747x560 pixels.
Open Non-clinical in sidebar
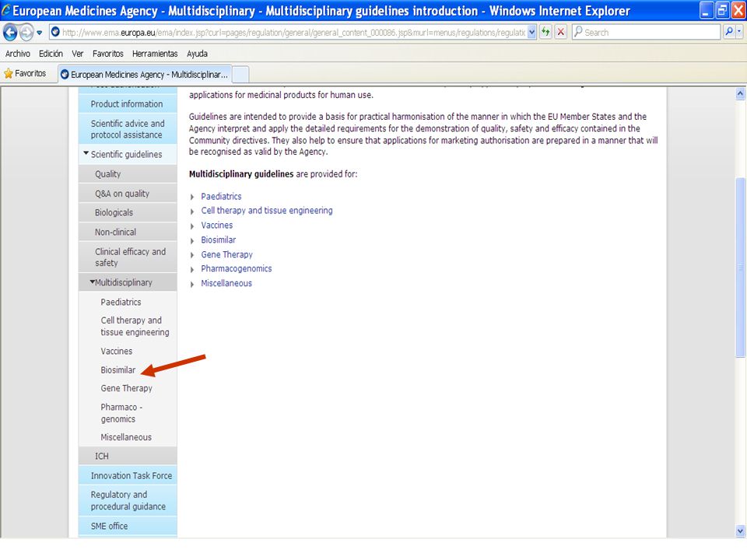tap(127, 232)
